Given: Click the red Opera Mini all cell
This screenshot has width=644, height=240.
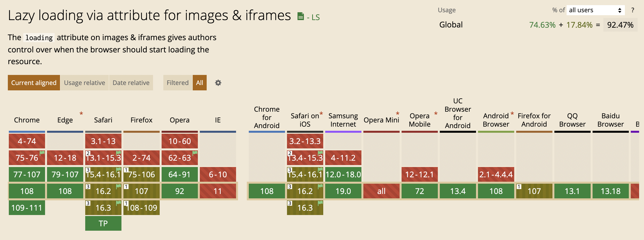Looking at the screenshot, I should point(381,191).
